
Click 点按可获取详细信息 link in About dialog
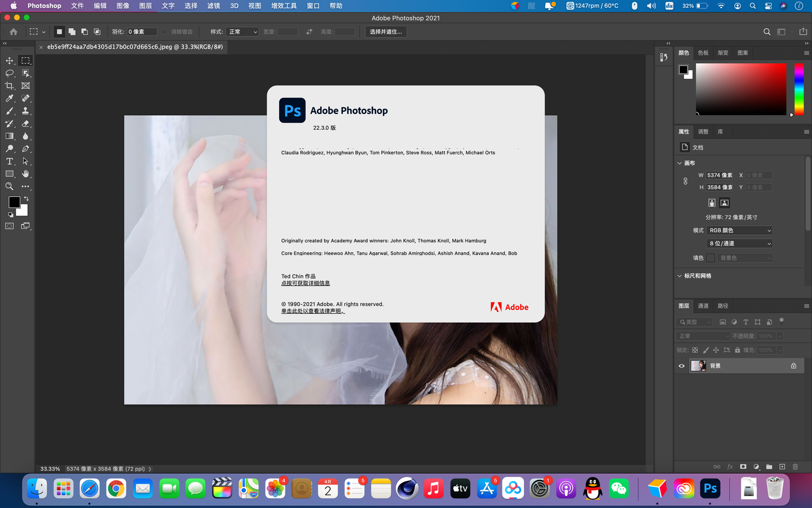click(x=306, y=283)
